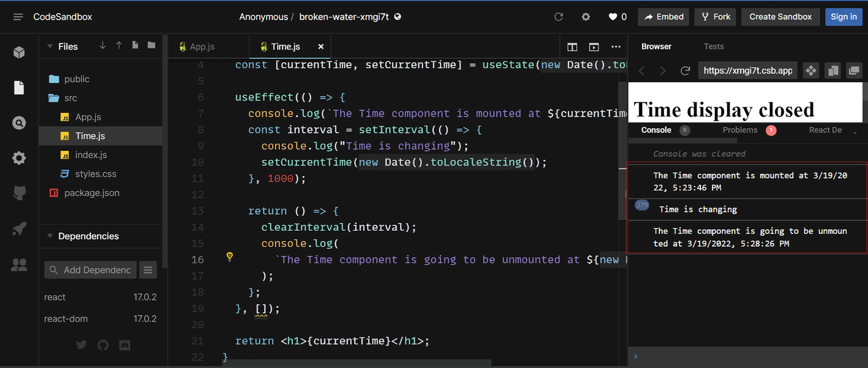Open the Explorer file icon in sidebar

(x=19, y=87)
